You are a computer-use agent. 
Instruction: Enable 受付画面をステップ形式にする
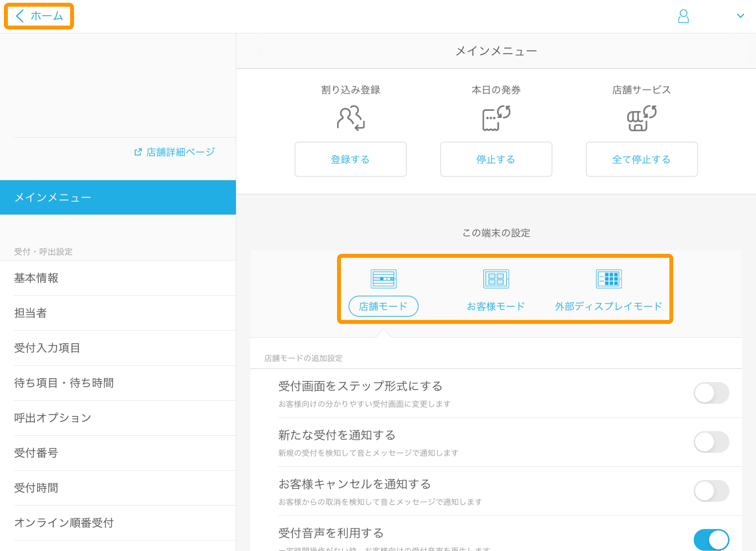pyautogui.click(x=712, y=393)
